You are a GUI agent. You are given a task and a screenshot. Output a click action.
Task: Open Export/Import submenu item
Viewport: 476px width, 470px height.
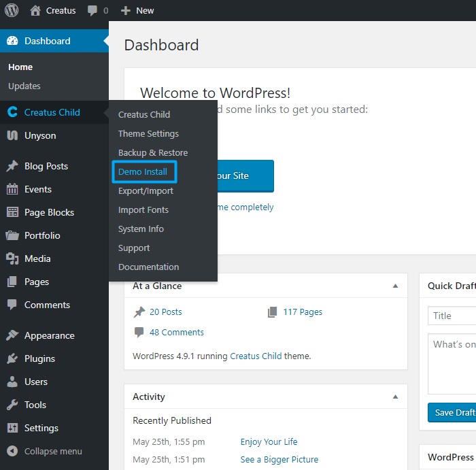coord(146,190)
